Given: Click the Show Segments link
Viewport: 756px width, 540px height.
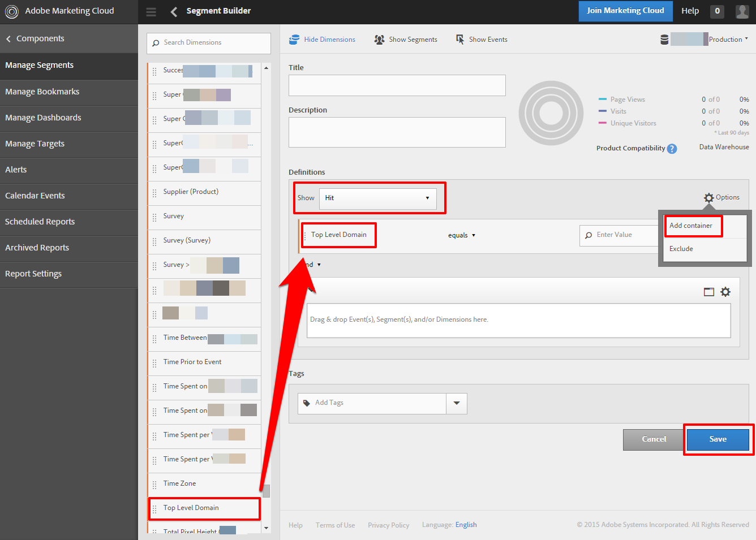Looking at the screenshot, I should tap(413, 40).
